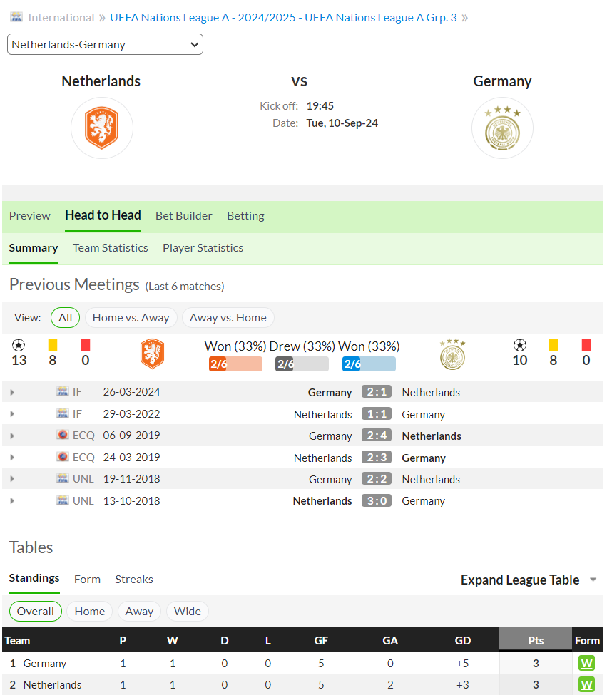Click the Netherlands goals football icon above 13
Image resolution: width=607 pixels, height=700 pixels.
[19, 345]
